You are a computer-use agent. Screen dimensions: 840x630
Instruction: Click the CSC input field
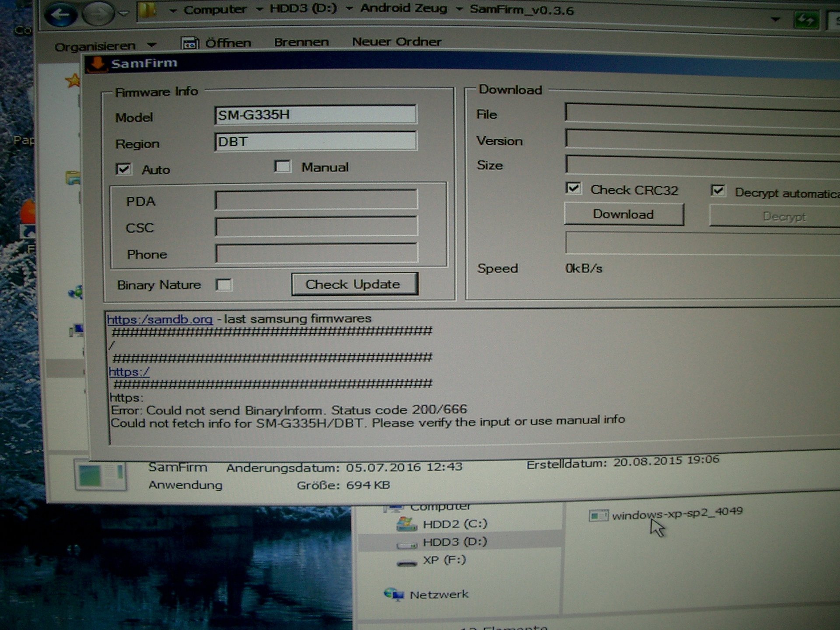tap(316, 227)
